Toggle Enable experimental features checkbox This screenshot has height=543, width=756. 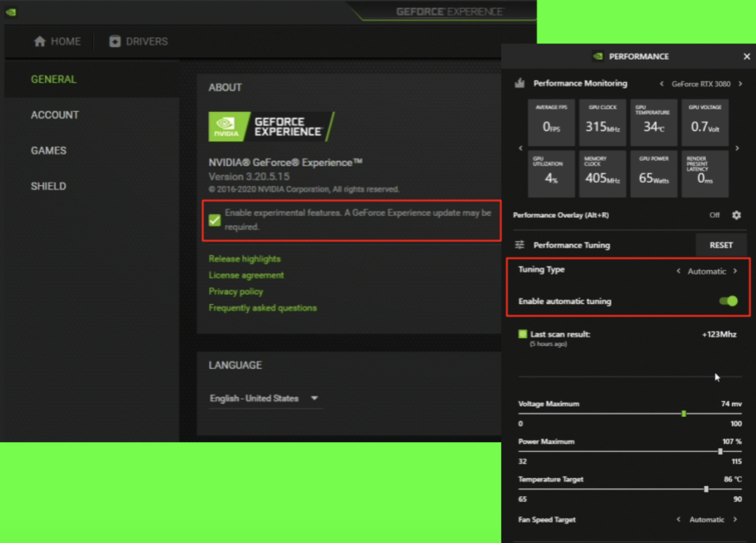215,220
